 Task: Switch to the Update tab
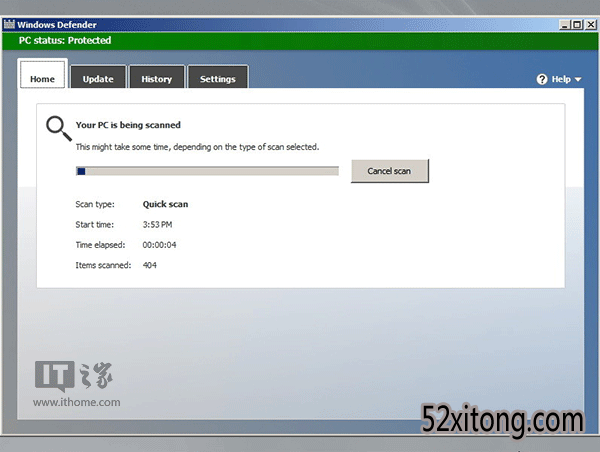(98, 78)
